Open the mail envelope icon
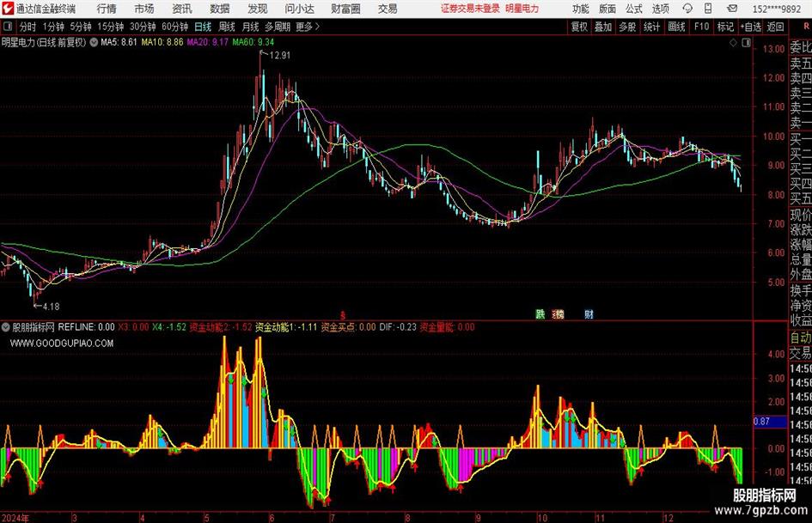Viewport: 812px width, 523px height. (732, 9)
